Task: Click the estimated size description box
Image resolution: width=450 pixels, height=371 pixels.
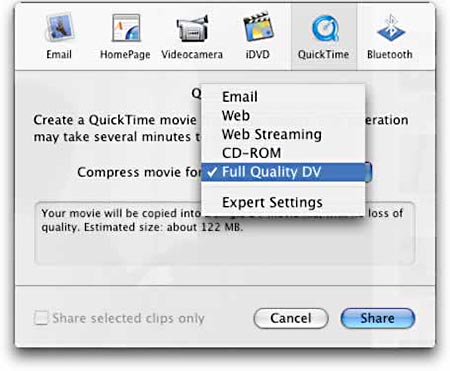Action: pyautogui.click(x=225, y=233)
